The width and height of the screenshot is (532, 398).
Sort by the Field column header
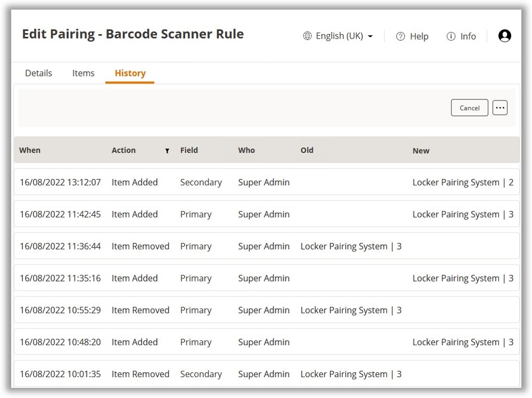(189, 151)
